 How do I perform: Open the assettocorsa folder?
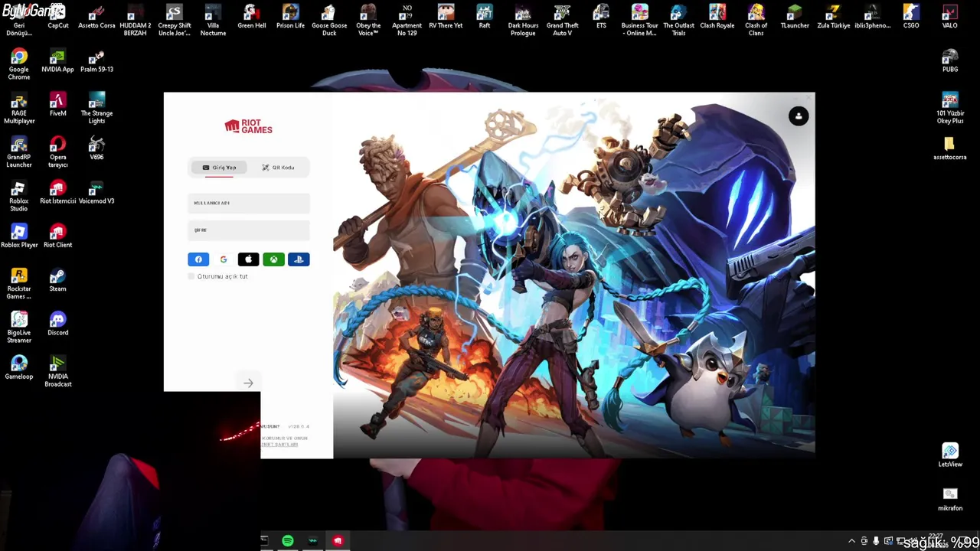point(950,148)
